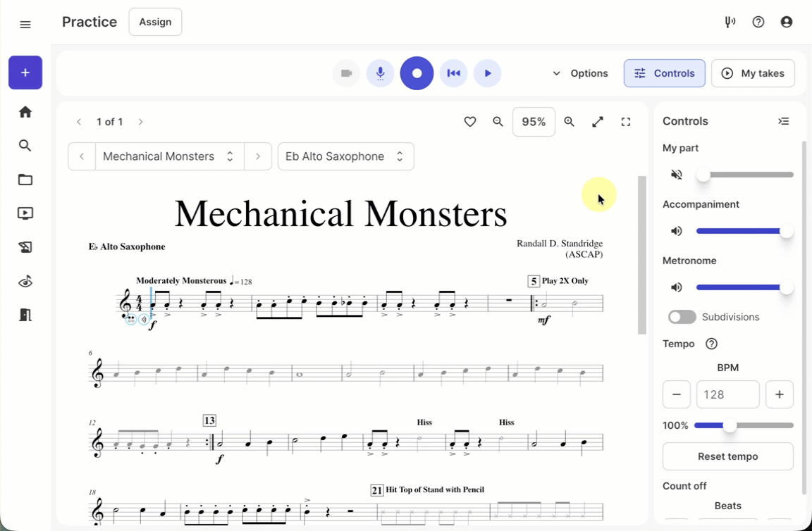Go to Home in the sidebar
This screenshot has width=812, height=531.
click(x=25, y=112)
